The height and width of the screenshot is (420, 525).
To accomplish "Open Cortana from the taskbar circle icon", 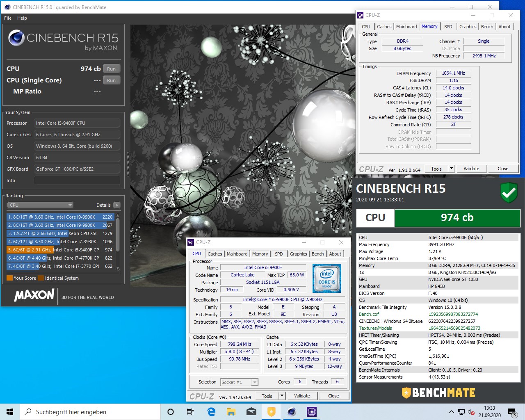I will 171,412.
